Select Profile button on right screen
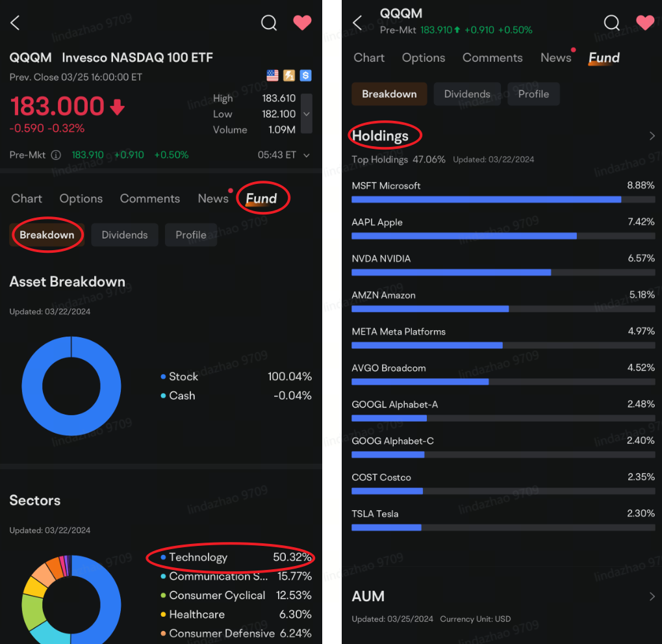The image size is (662, 644). (x=533, y=94)
